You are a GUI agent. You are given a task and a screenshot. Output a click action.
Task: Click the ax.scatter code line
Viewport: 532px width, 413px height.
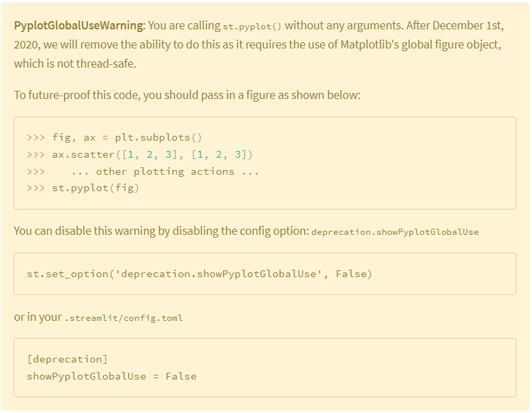click(x=140, y=154)
